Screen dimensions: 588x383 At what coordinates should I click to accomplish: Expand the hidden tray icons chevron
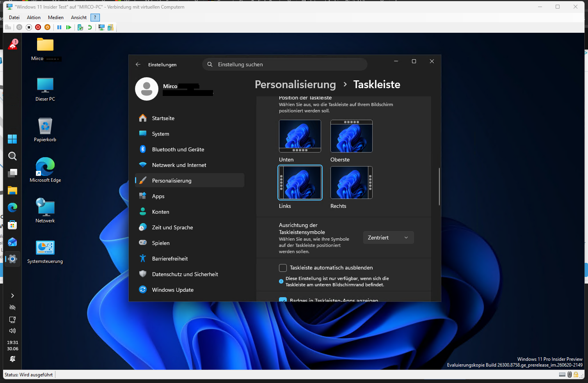click(12, 296)
